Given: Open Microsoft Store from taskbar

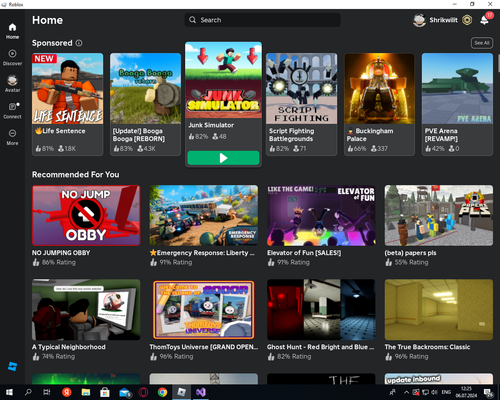Looking at the screenshot, I should [105, 392].
